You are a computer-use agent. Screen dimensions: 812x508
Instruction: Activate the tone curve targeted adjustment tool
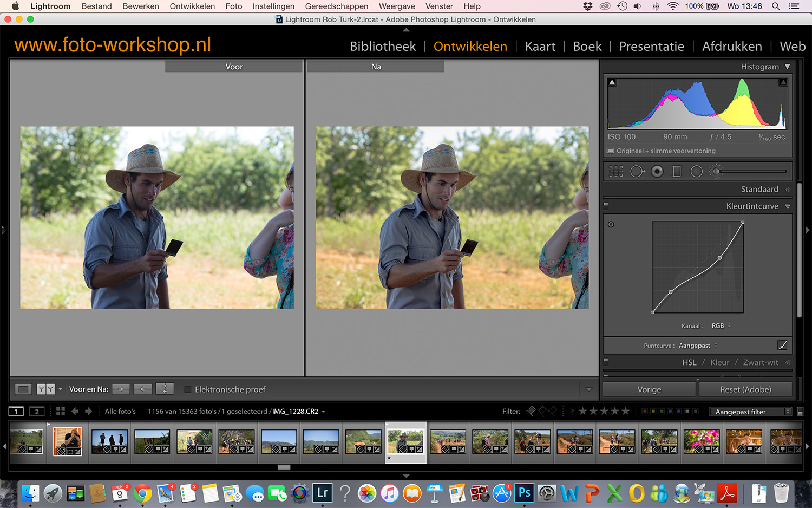611,224
